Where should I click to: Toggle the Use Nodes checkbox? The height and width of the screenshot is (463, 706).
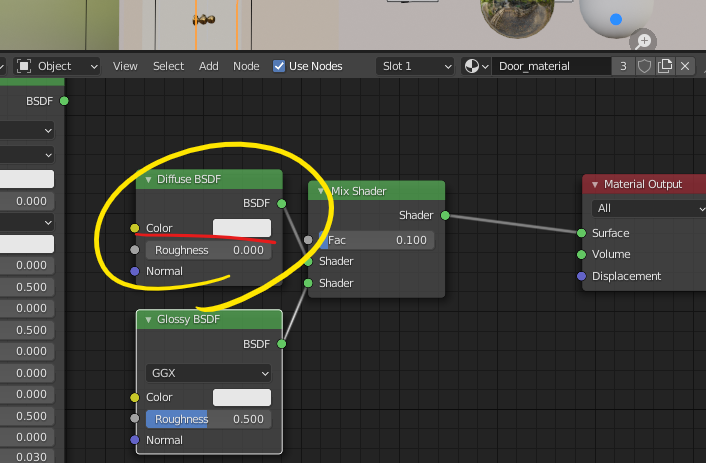point(279,66)
